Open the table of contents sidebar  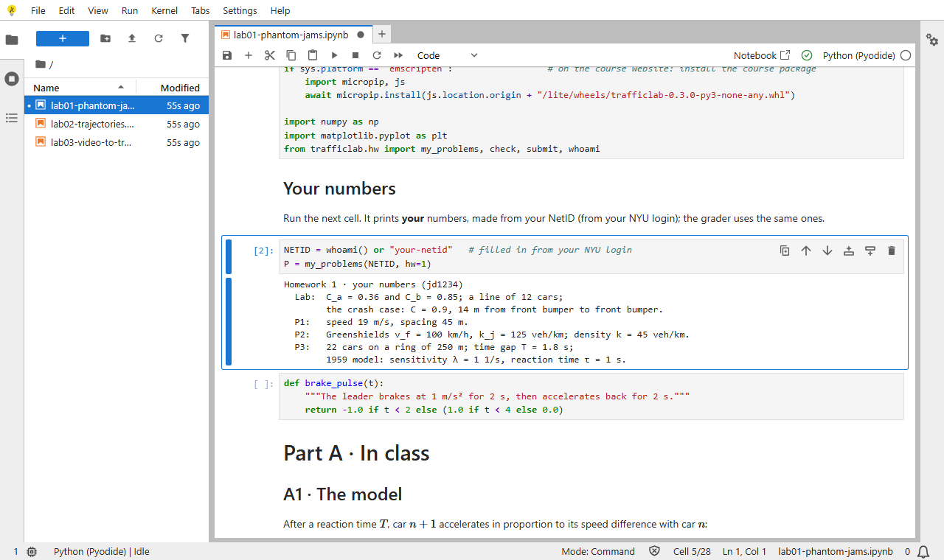tap(12, 118)
